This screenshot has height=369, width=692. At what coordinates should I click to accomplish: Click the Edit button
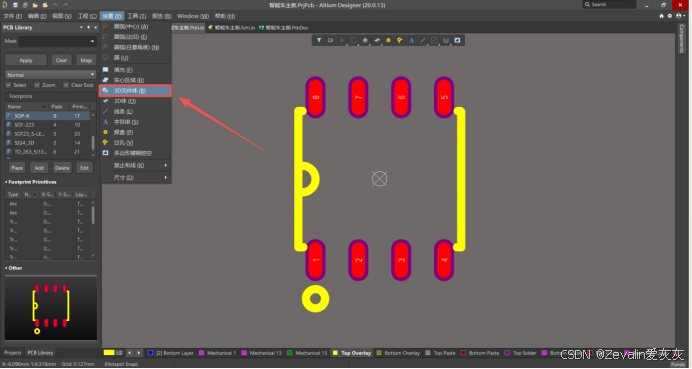point(84,168)
